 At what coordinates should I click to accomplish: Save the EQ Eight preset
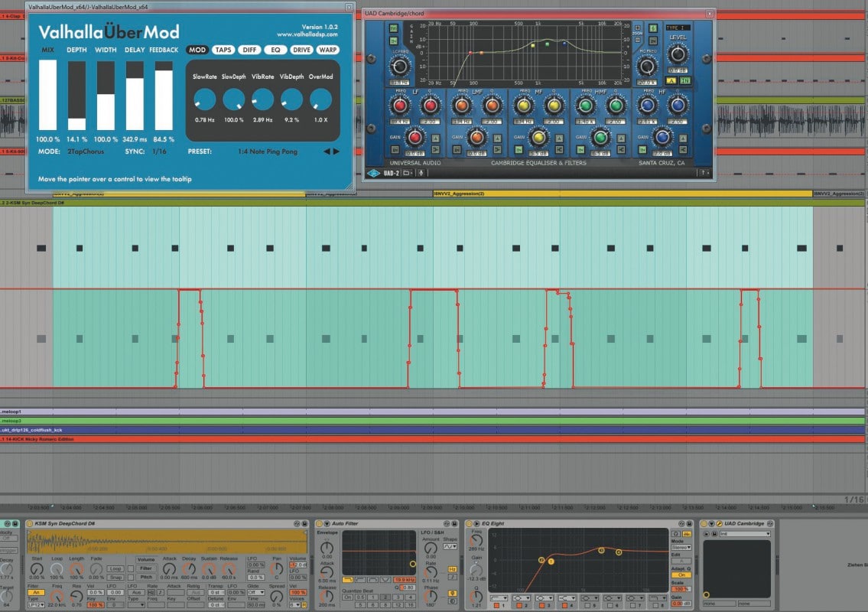coord(689,523)
